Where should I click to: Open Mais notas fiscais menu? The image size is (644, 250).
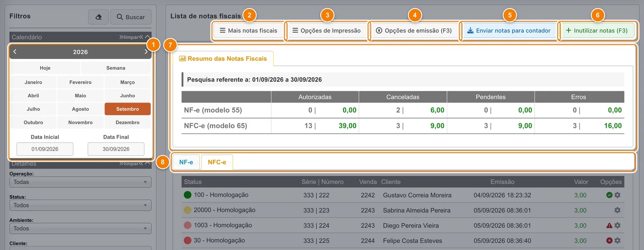(248, 31)
